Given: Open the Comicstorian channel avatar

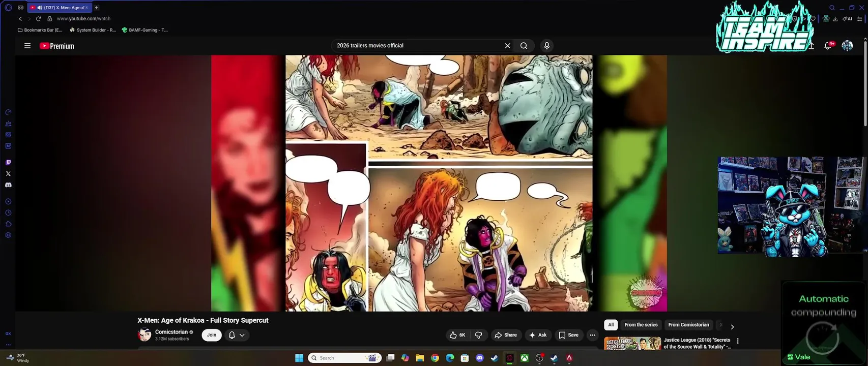Looking at the screenshot, I should 144,334.
